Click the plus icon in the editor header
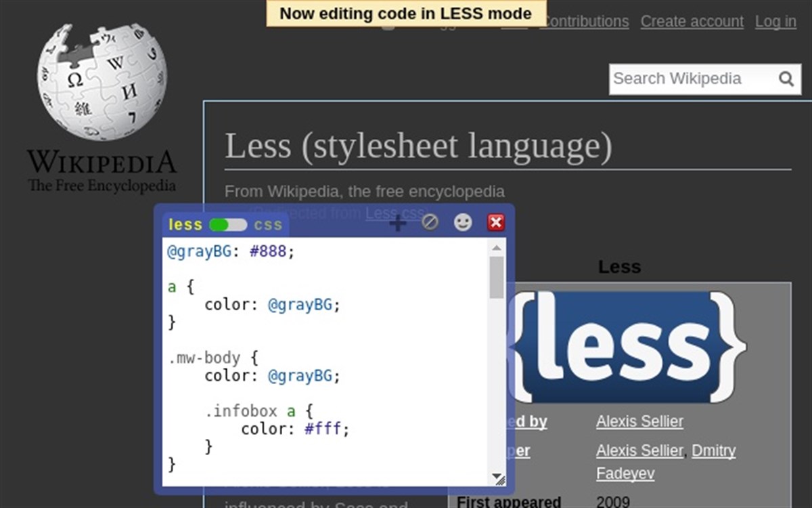812x508 pixels. [x=398, y=224]
